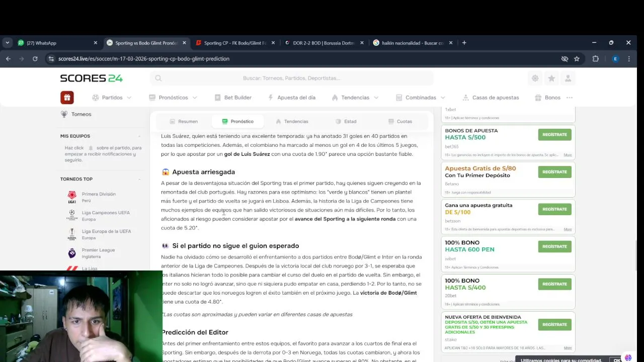Open browser extensions puzzle icon

[x=596, y=59]
